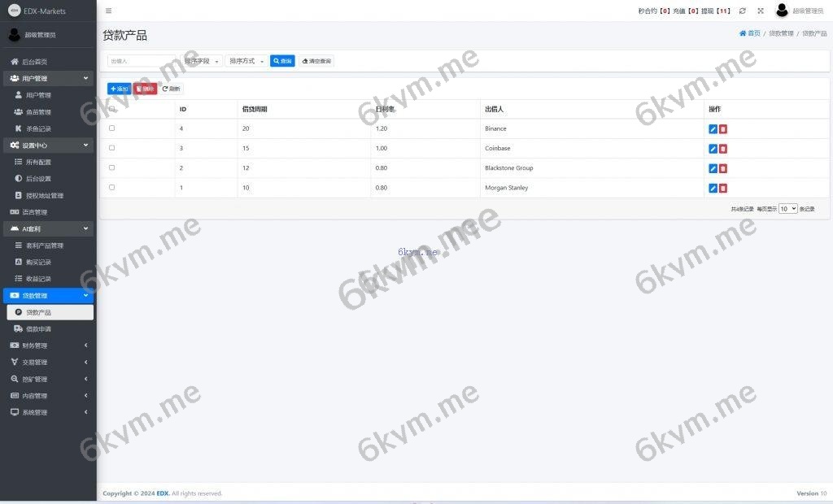This screenshot has width=833, height=504.
Task: Click the home icon in the breadcrumb
Action: 743,33
